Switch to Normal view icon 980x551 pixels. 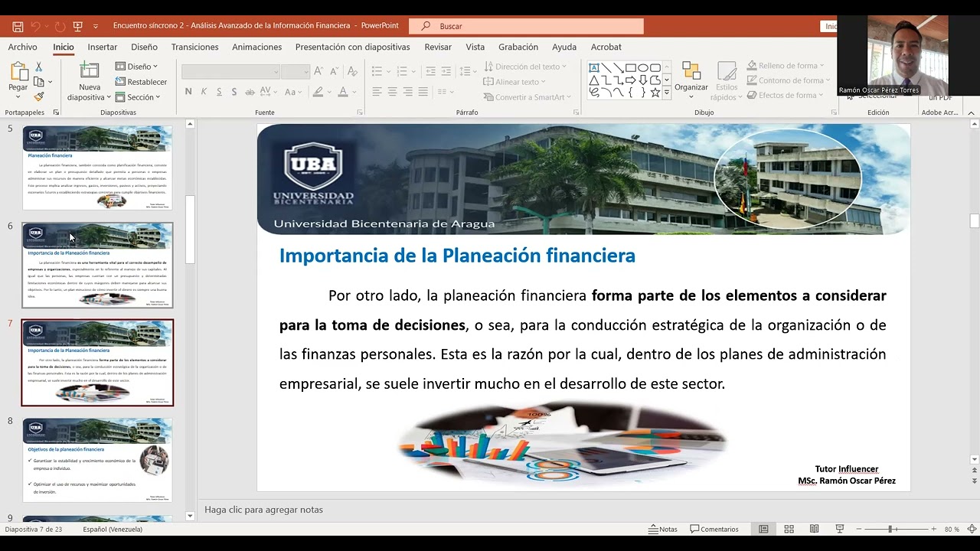tap(763, 529)
